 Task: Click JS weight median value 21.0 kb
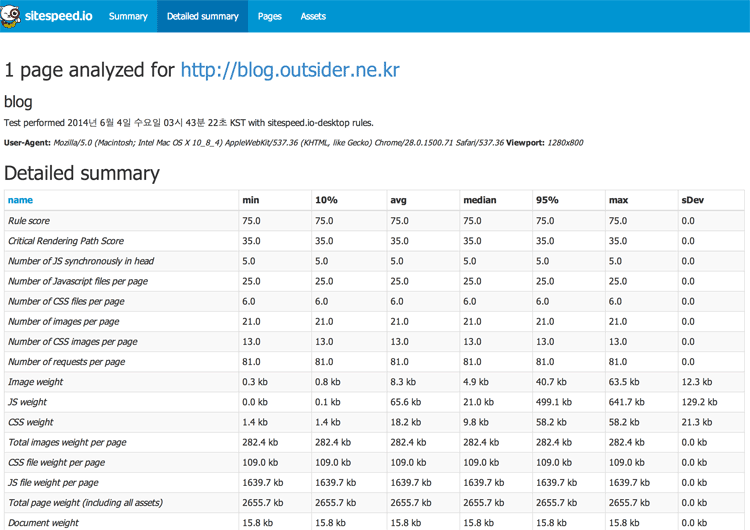(x=478, y=401)
